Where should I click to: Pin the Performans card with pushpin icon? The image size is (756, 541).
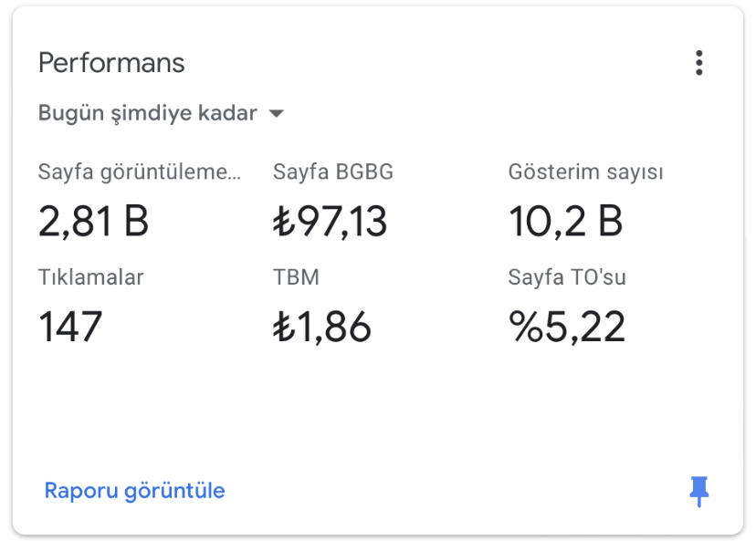tap(698, 491)
